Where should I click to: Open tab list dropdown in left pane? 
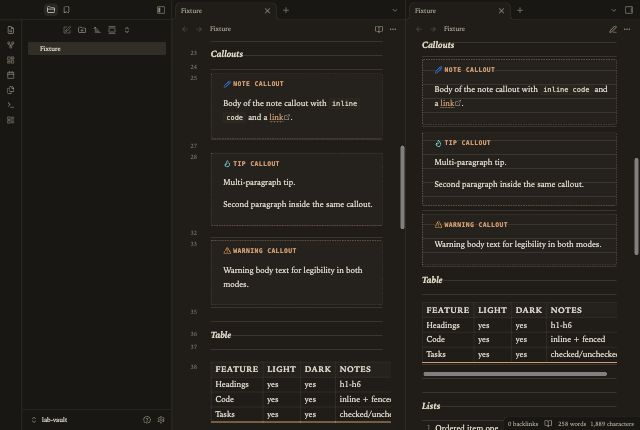click(395, 11)
